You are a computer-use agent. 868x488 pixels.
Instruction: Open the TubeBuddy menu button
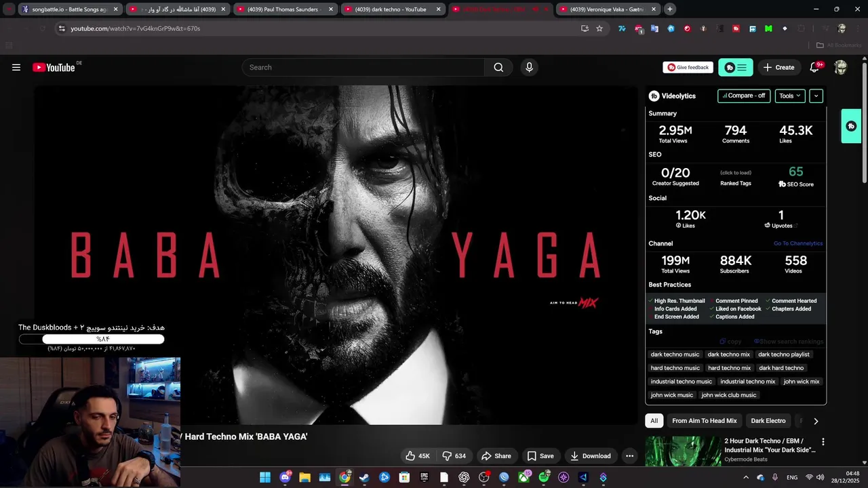(736, 67)
